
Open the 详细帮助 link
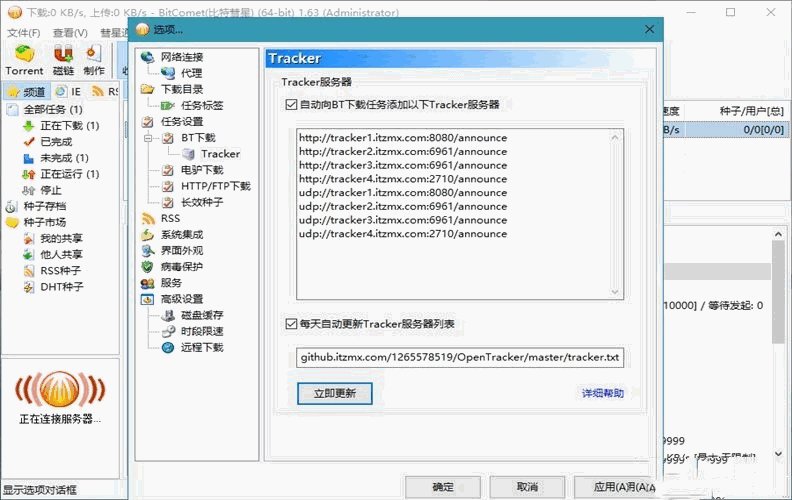coord(603,393)
